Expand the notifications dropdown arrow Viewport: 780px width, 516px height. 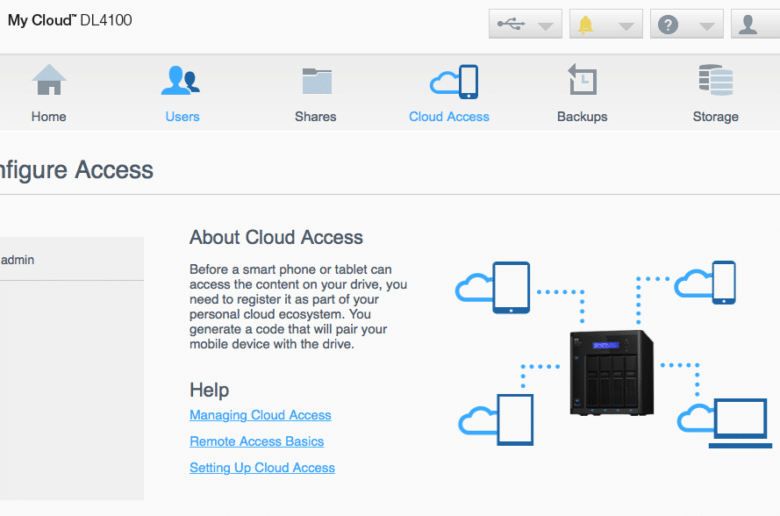click(626, 26)
